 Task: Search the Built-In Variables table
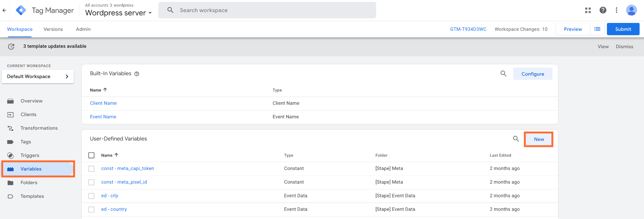503,74
